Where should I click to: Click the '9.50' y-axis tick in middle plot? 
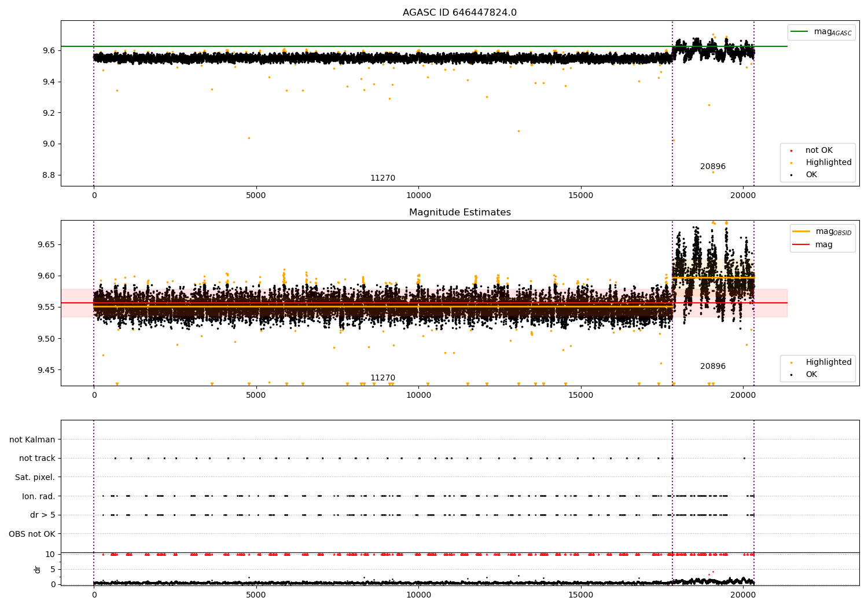coord(47,339)
